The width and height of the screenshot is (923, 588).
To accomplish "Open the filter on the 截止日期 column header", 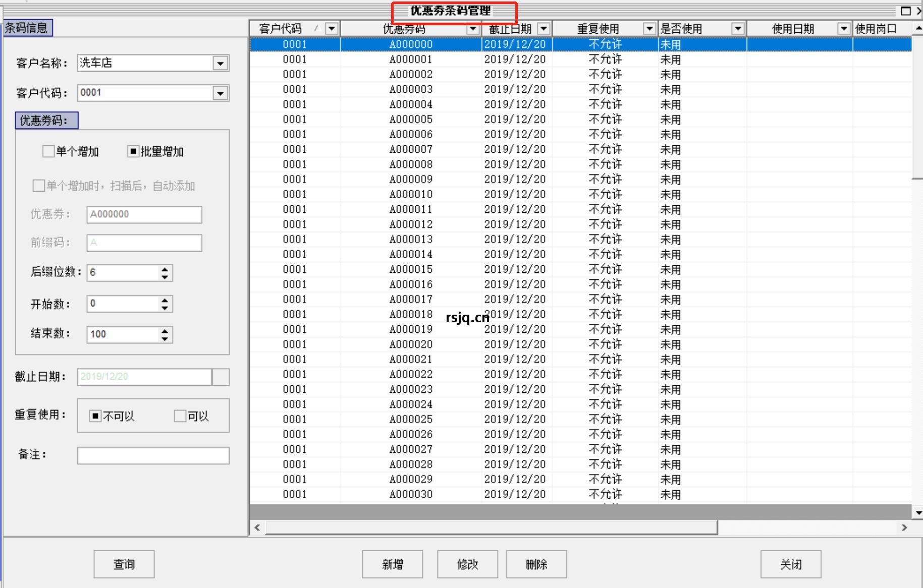I will tap(544, 29).
